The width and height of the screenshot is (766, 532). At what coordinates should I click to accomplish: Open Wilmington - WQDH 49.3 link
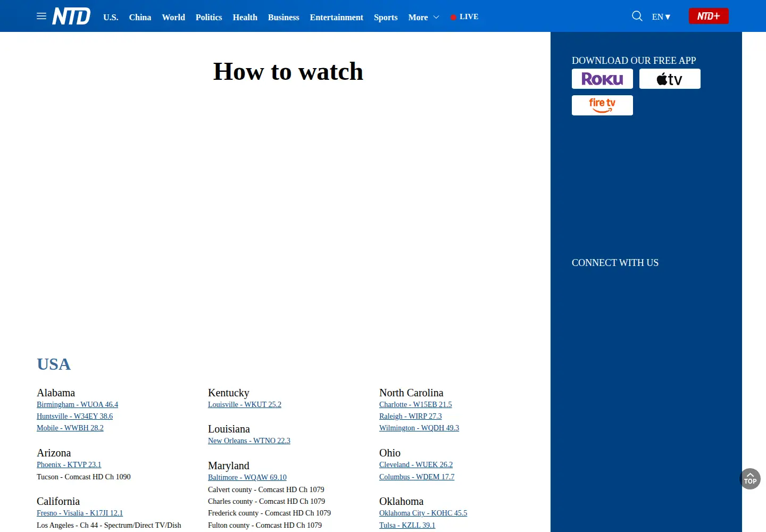[x=419, y=428]
